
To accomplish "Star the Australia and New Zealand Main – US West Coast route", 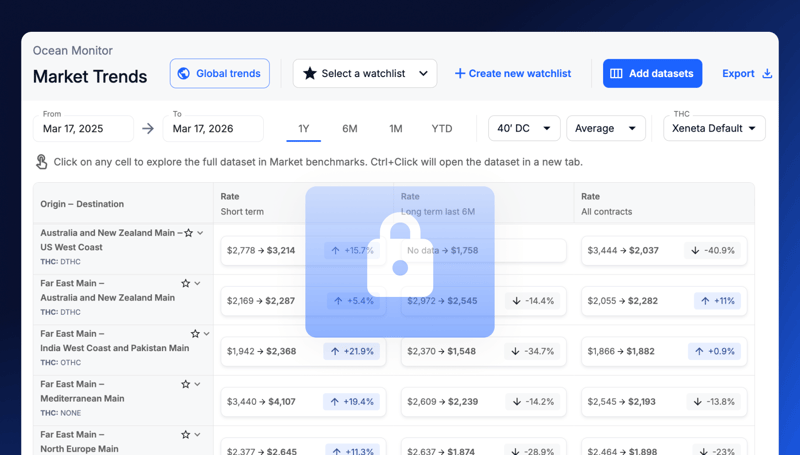I will coord(188,233).
